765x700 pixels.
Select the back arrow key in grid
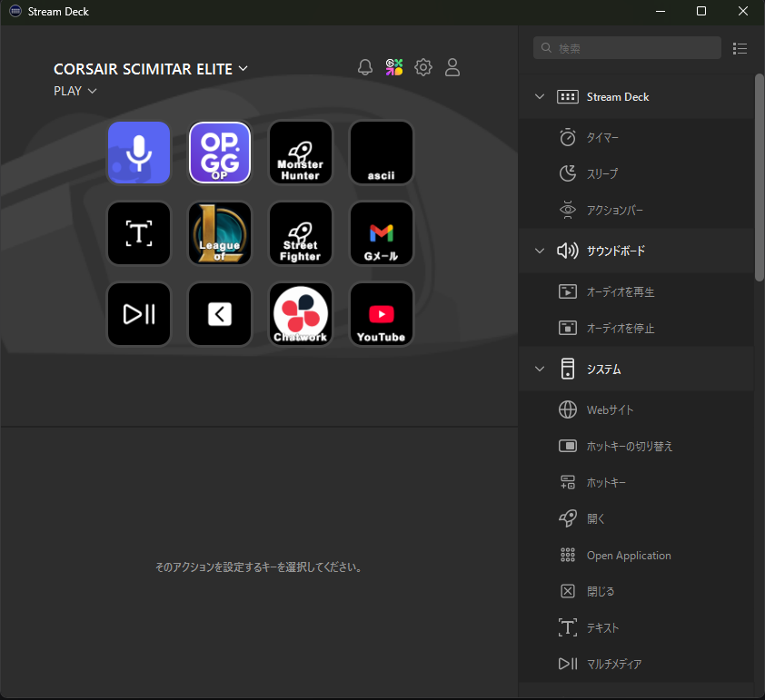point(220,314)
